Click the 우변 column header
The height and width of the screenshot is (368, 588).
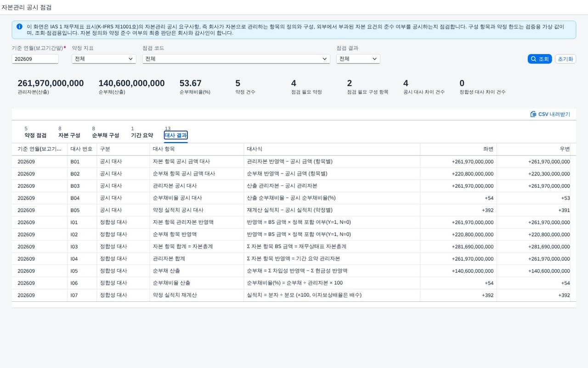(x=535, y=149)
